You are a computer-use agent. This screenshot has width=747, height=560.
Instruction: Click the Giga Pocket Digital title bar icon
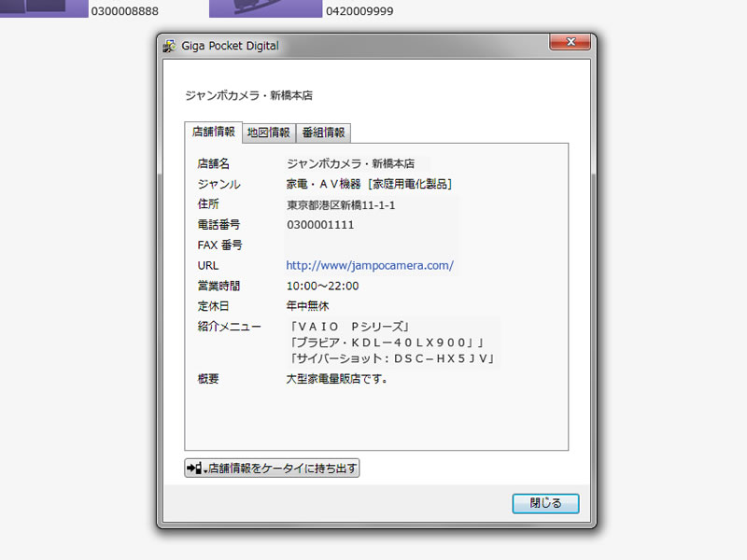[169, 46]
